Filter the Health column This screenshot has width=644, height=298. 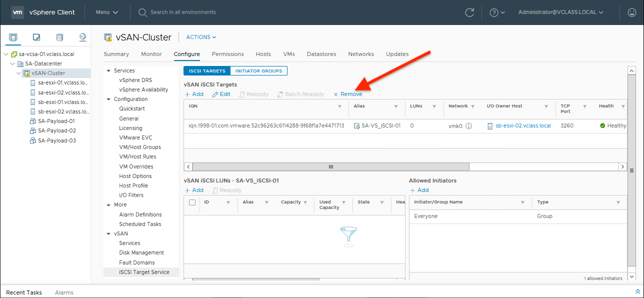tap(623, 106)
